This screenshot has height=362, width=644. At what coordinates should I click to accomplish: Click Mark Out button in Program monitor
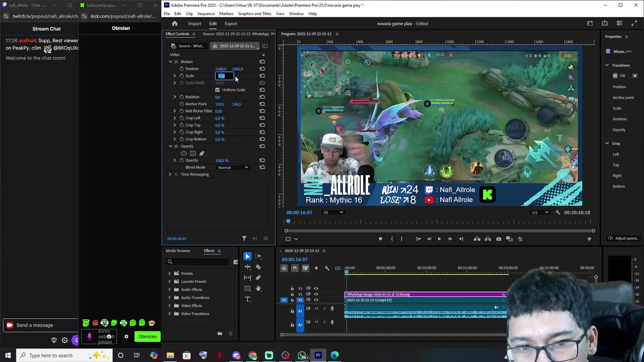tap(401, 239)
